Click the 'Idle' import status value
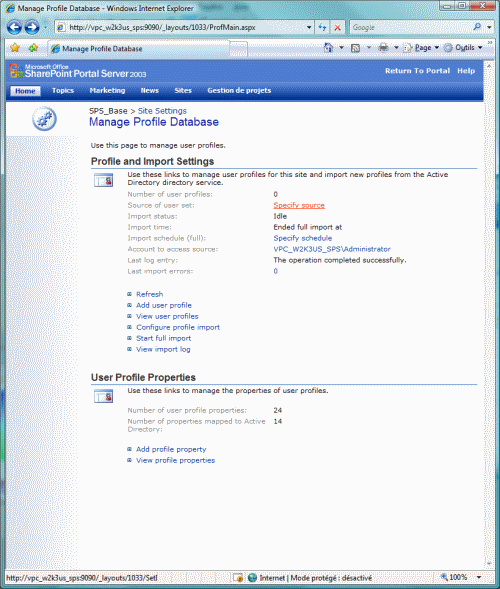The width and height of the screenshot is (500, 589). coord(280,216)
